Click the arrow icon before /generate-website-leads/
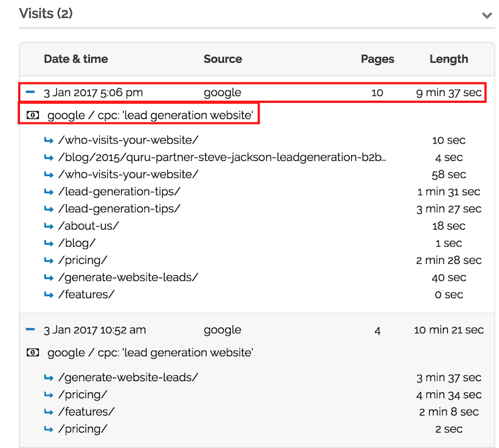499x448 pixels. pyautogui.click(x=49, y=277)
